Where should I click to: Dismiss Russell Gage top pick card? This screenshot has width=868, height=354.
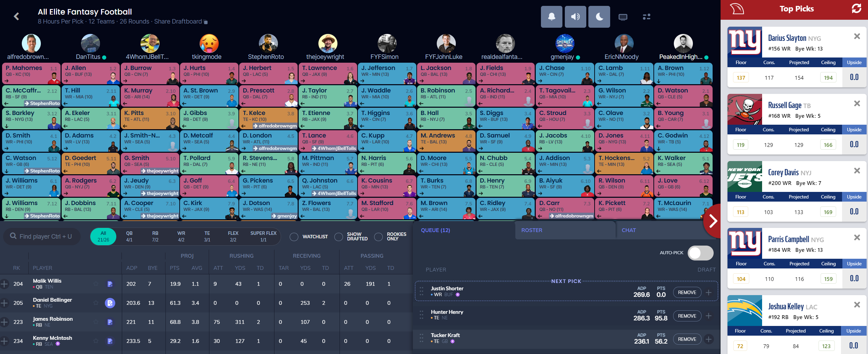click(x=857, y=104)
